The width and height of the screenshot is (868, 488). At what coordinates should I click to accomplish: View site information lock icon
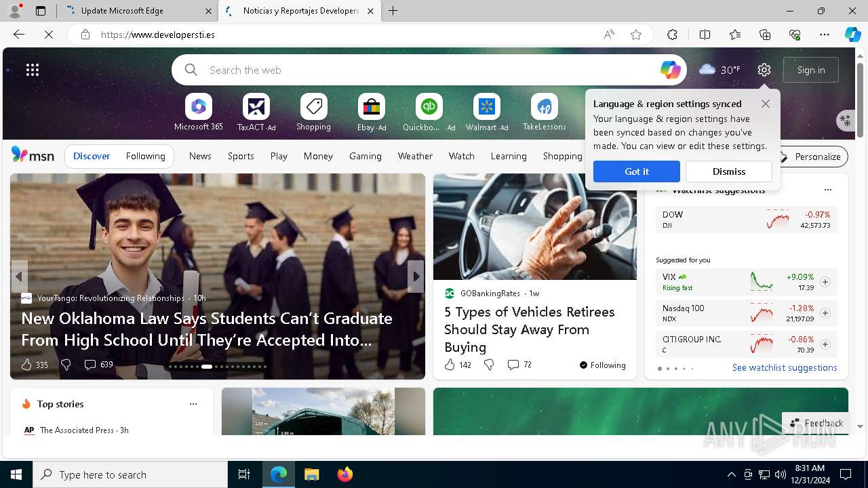tap(85, 35)
